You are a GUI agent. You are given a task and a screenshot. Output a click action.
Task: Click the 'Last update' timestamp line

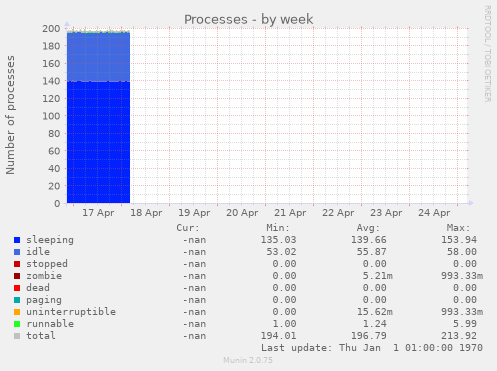point(372,348)
